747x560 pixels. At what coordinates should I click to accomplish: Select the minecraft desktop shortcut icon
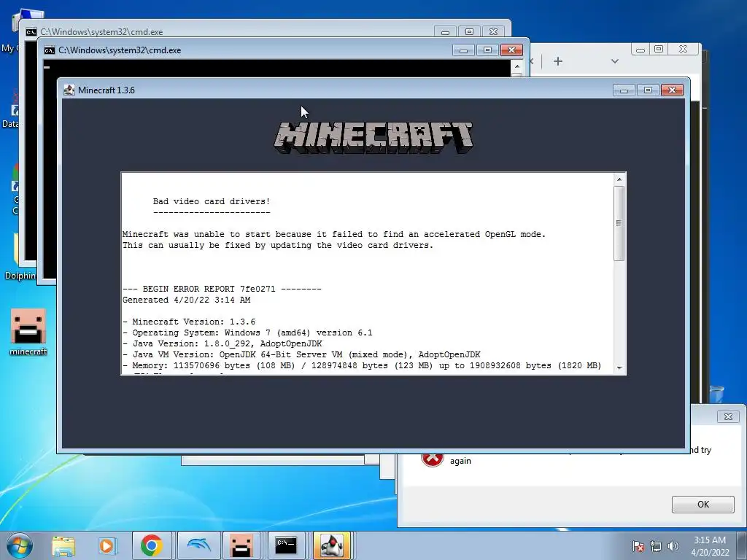pos(28,332)
